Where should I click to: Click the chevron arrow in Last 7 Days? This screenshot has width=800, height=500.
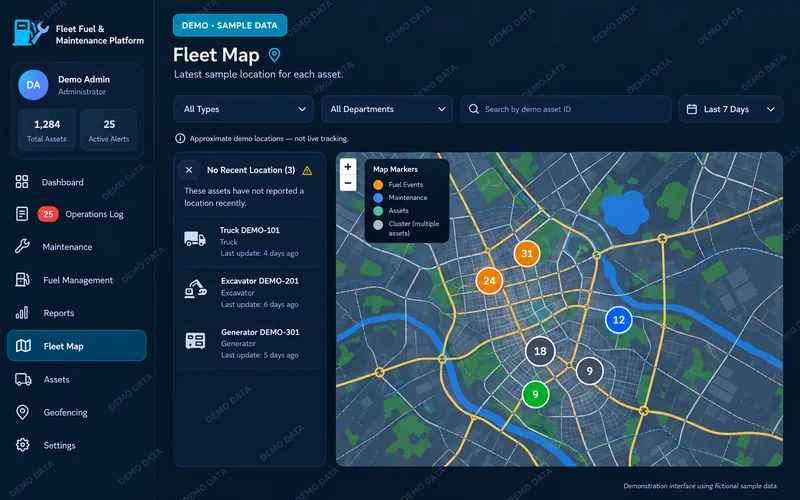770,109
